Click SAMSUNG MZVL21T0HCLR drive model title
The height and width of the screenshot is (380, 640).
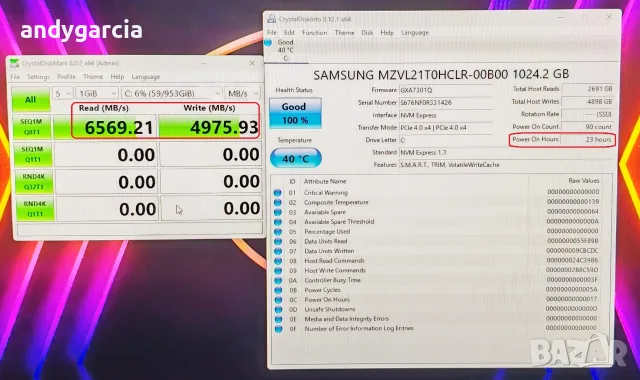[441, 74]
